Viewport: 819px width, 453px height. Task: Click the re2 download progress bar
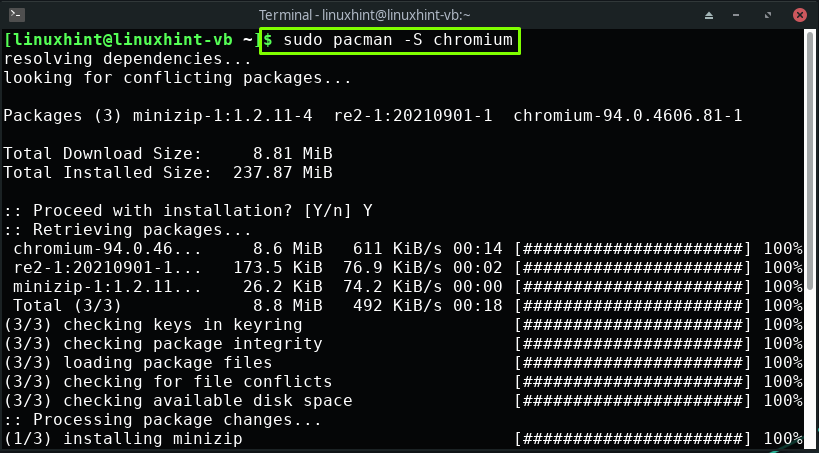[633, 268]
